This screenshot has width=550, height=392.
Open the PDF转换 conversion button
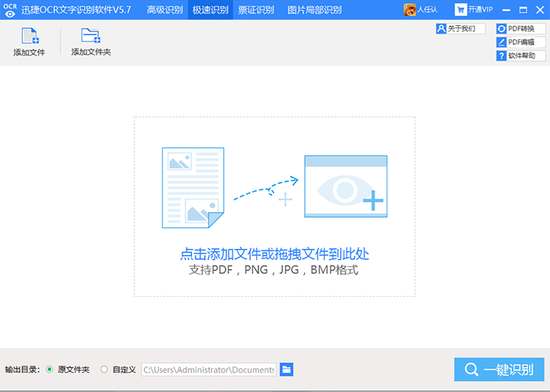[521, 28]
